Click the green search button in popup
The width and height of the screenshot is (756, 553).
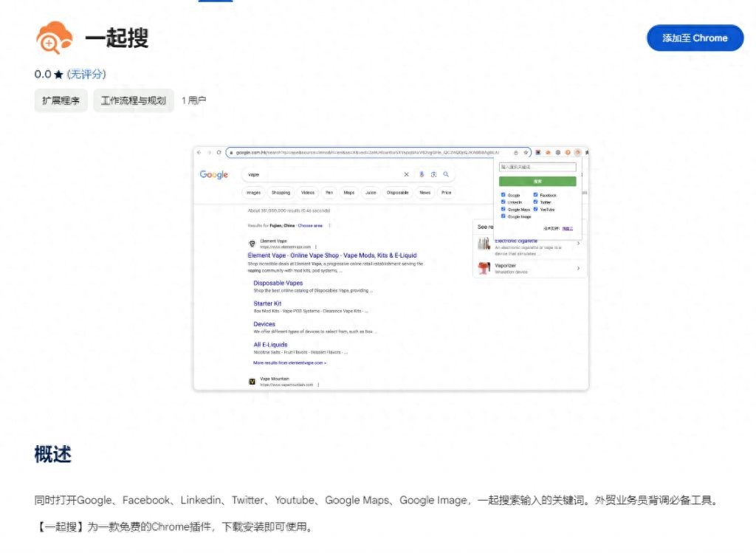[537, 182]
